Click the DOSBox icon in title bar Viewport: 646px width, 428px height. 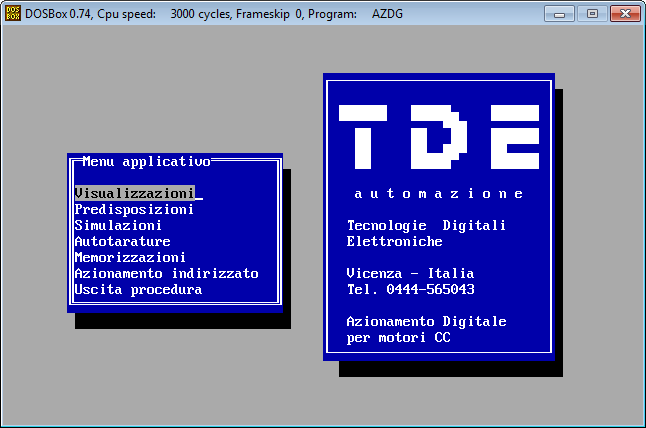click(13, 14)
